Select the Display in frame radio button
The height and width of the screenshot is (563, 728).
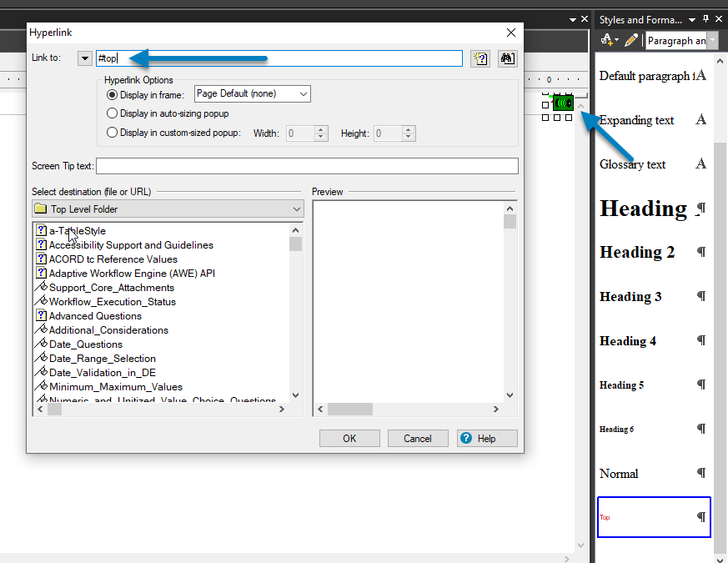click(113, 94)
